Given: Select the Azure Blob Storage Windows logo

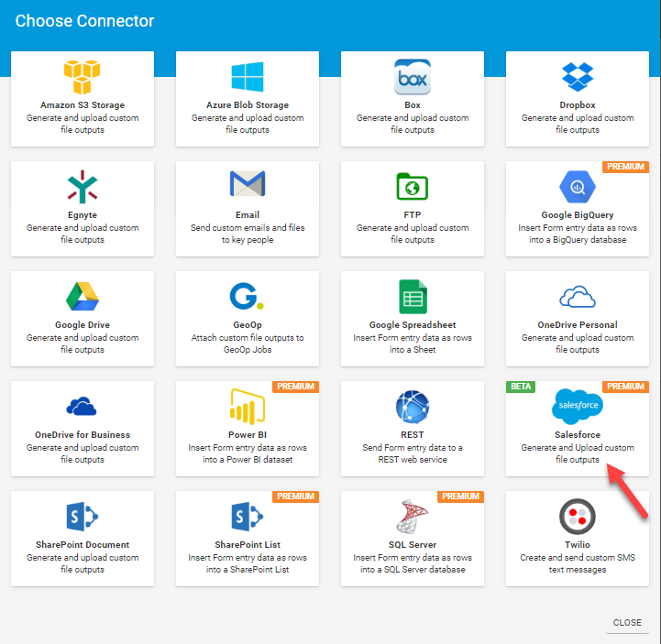Looking at the screenshot, I should coord(248,77).
